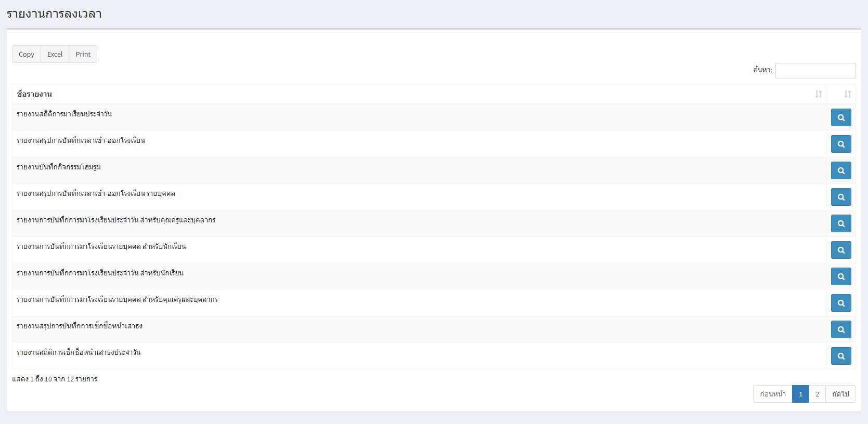Viewport: 868px width, 424px height.
Task: Click the ชื่อรายงาน column header
Action: [x=34, y=94]
